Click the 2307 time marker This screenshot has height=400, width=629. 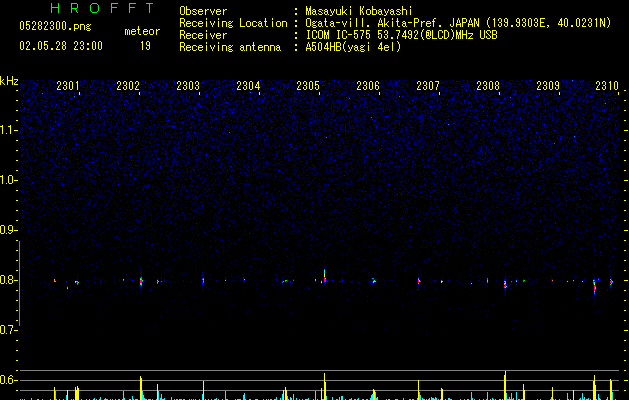pyautogui.click(x=428, y=85)
